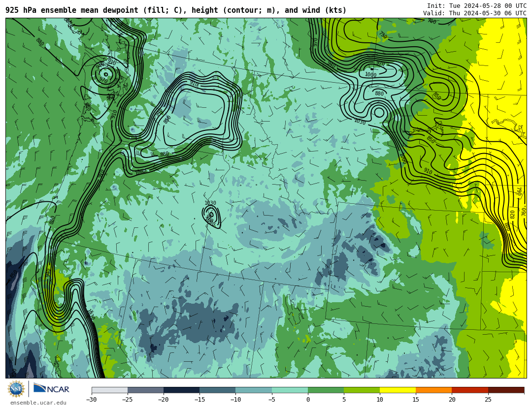Click the 15 colorbar tick label
Screen dimensions: 532x409
point(416,400)
